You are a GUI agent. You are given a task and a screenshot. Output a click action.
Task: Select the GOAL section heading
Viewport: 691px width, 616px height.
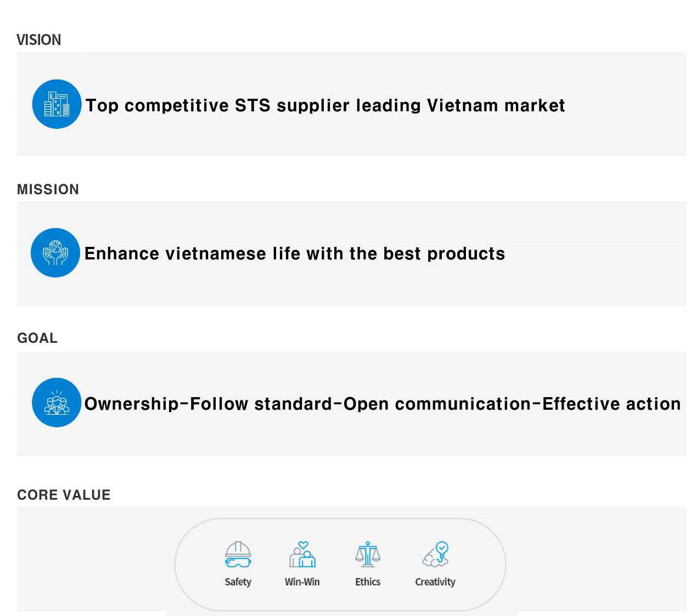(37, 338)
